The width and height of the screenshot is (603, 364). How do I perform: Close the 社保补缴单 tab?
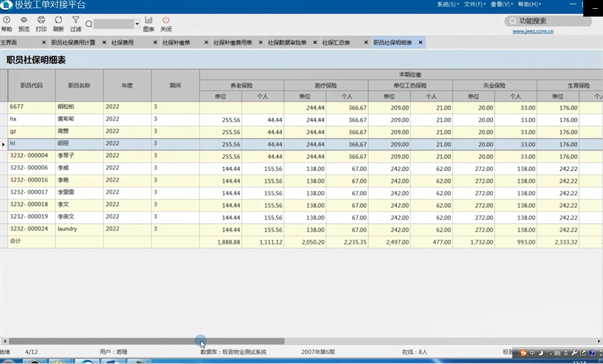tap(206, 42)
